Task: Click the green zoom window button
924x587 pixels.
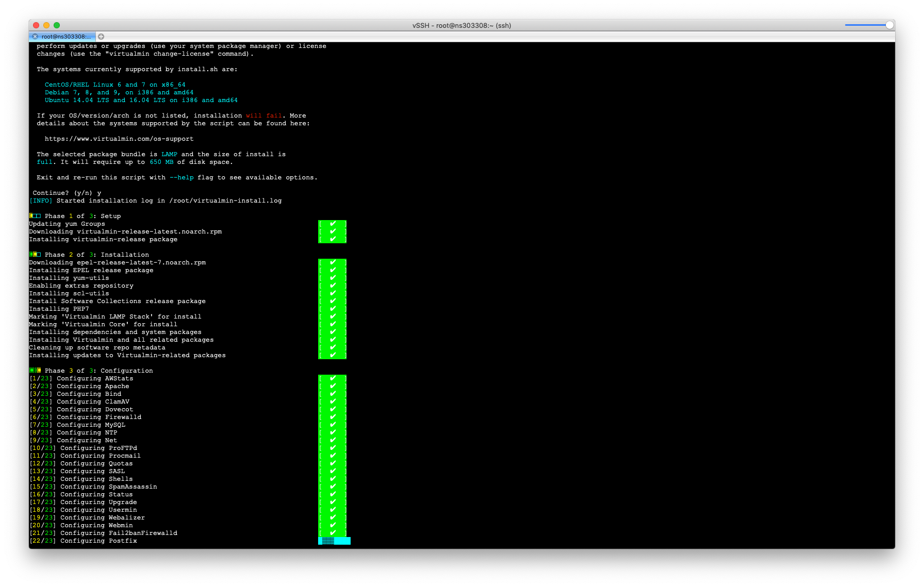Action: [57, 25]
